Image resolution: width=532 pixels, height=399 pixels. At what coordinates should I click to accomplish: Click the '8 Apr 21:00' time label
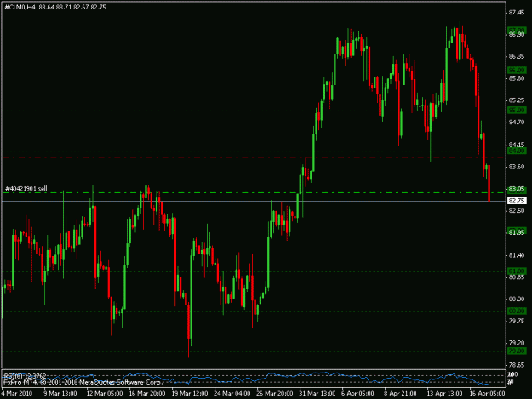tap(400, 394)
